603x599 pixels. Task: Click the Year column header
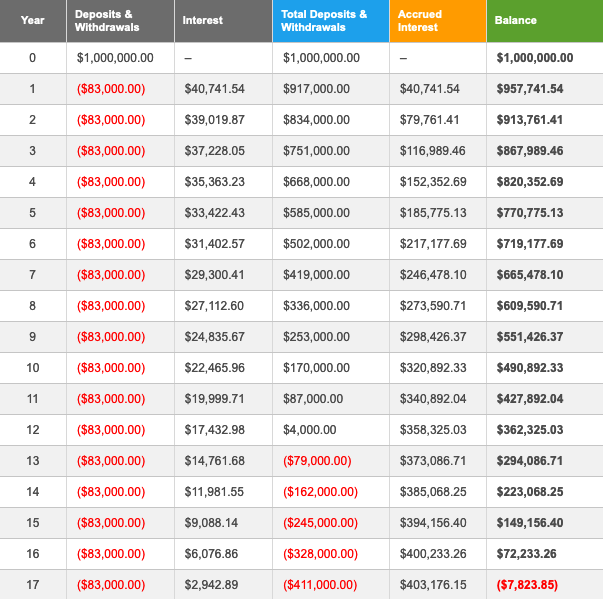coord(32,20)
